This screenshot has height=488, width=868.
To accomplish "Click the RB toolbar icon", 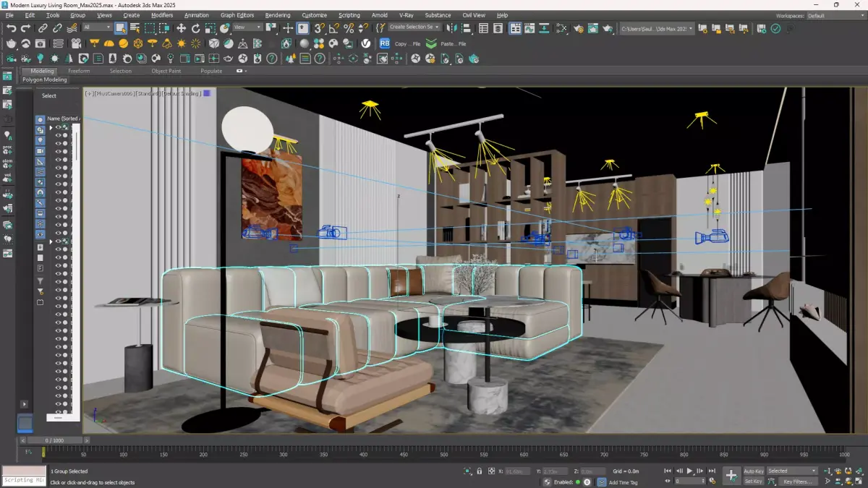I will (385, 43).
